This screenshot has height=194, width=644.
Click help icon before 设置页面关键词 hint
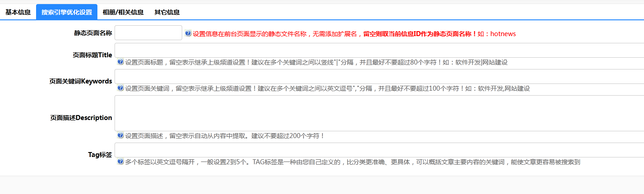[x=120, y=88]
